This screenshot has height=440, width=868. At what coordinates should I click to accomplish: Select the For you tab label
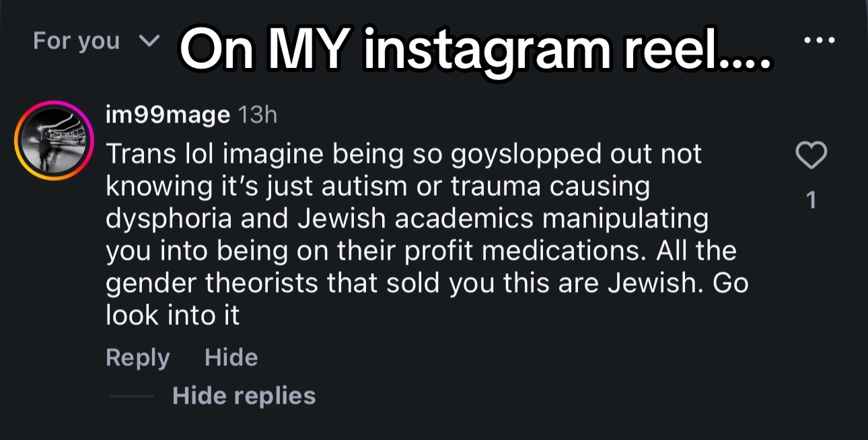point(76,42)
